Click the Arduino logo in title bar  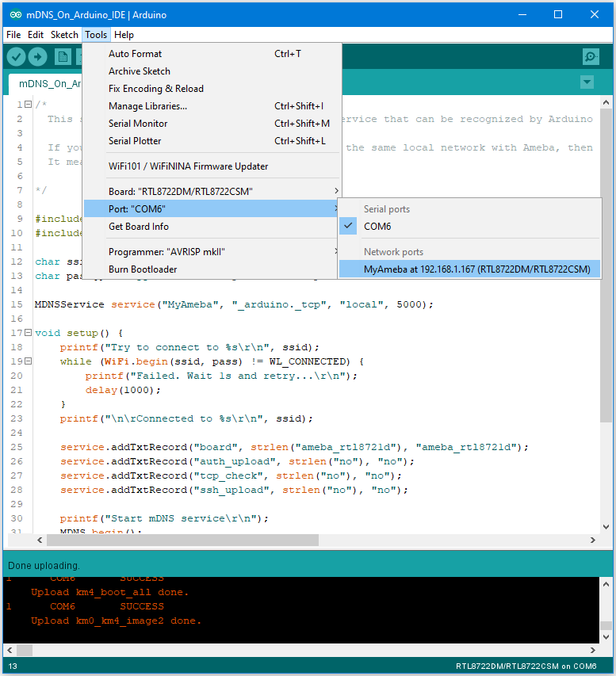(x=16, y=14)
